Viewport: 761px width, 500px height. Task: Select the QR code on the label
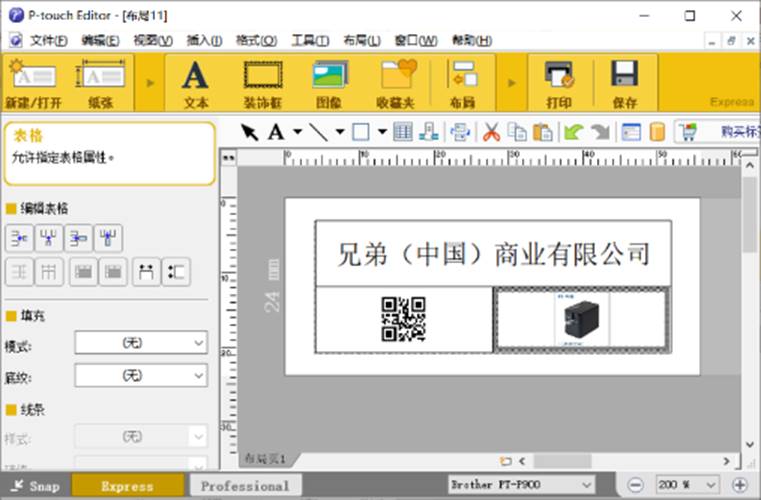tap(403, 319)
